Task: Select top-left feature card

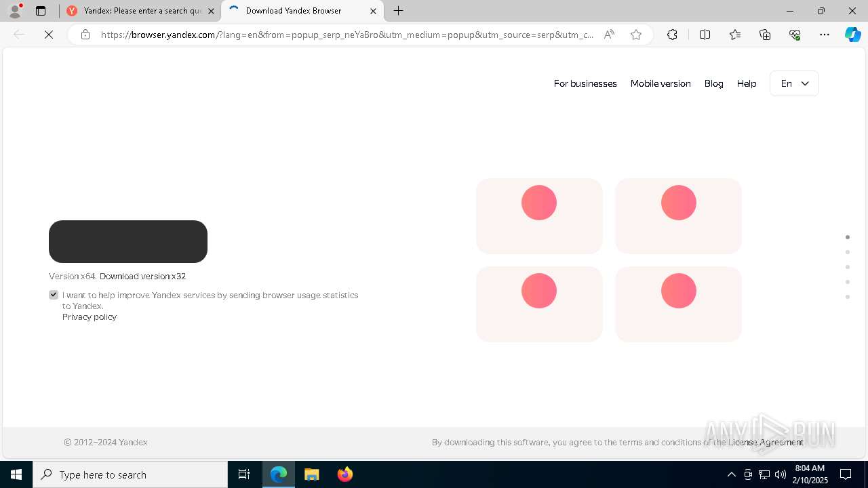Action: tap(539, 216)
